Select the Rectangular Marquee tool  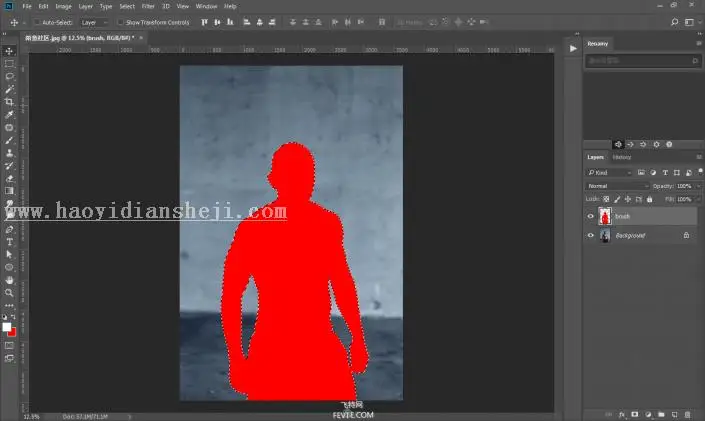coord(9,64)
